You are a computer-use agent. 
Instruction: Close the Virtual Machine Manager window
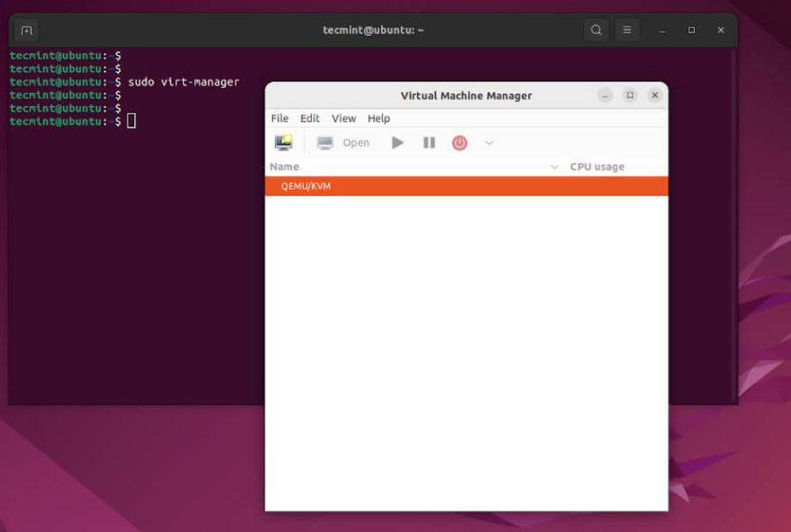tap(655, 95)
